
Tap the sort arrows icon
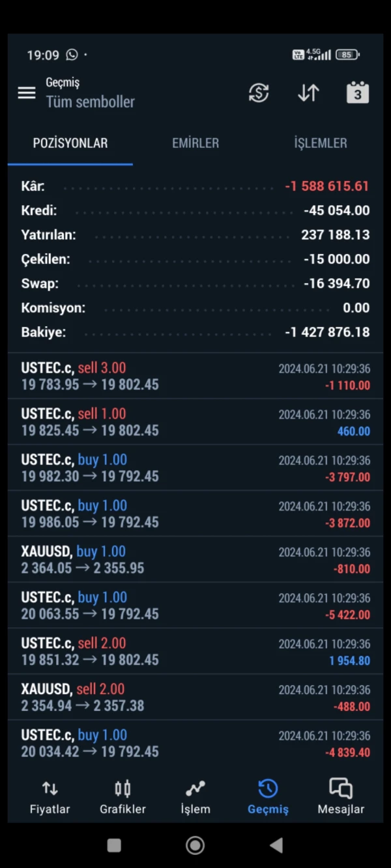click(x=308, y=93)
